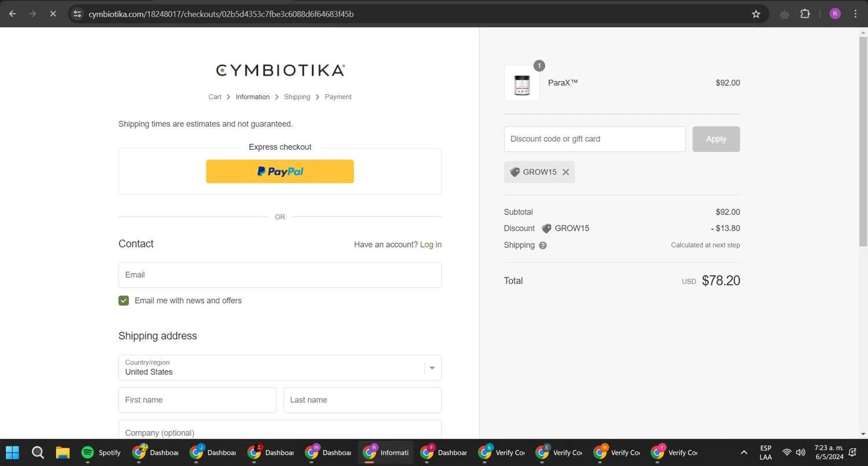Bookmark this page with the star icon
The image size is (868, 466).
click(756, 14)
